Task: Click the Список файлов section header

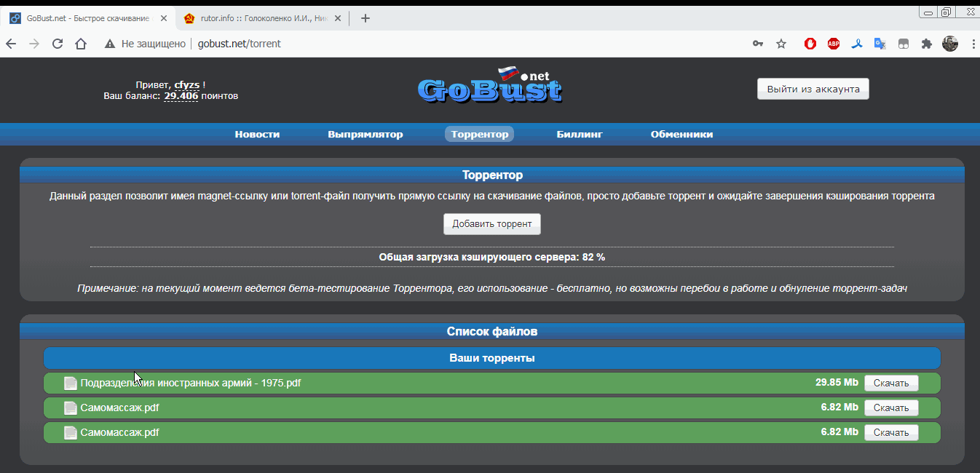Action: tap(492, 331)
